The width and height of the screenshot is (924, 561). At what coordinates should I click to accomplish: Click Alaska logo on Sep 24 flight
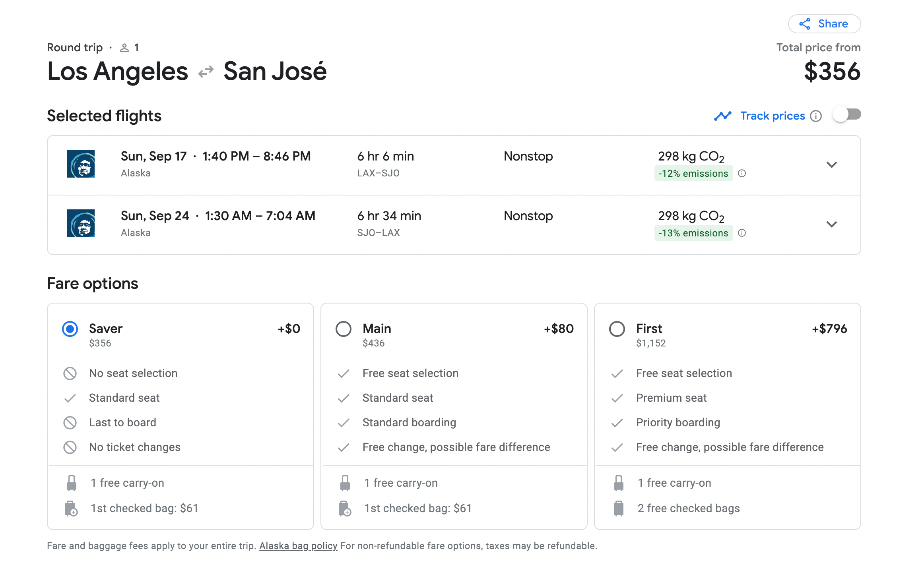[x=81, y=223]
